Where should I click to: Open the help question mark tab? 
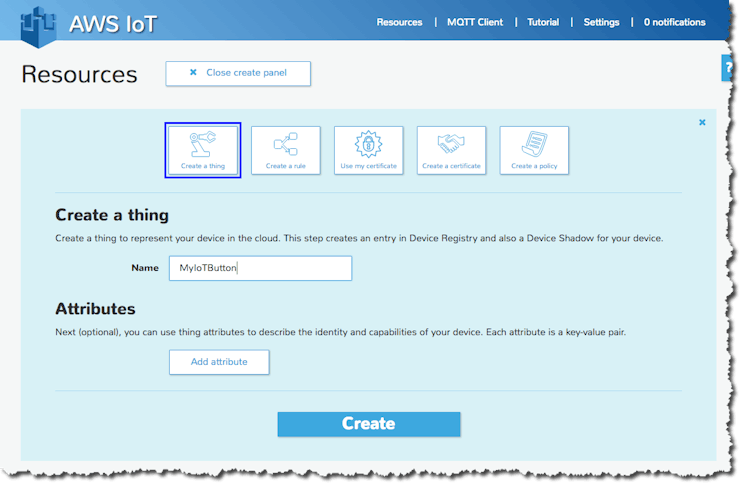728,68
